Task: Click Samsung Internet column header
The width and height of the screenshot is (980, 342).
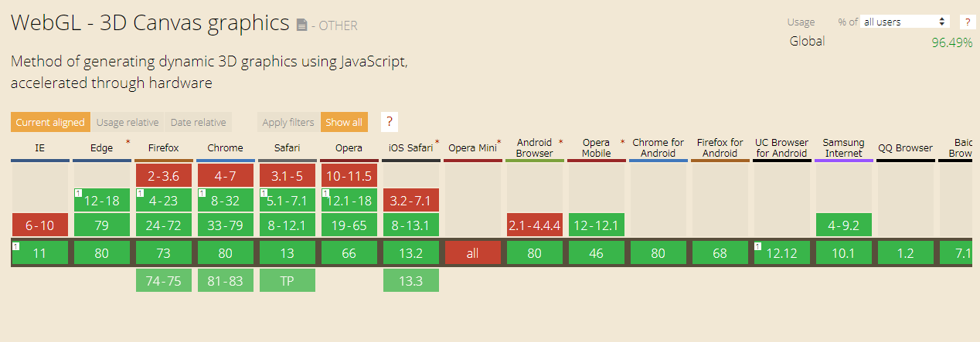Action: point(843,147)
